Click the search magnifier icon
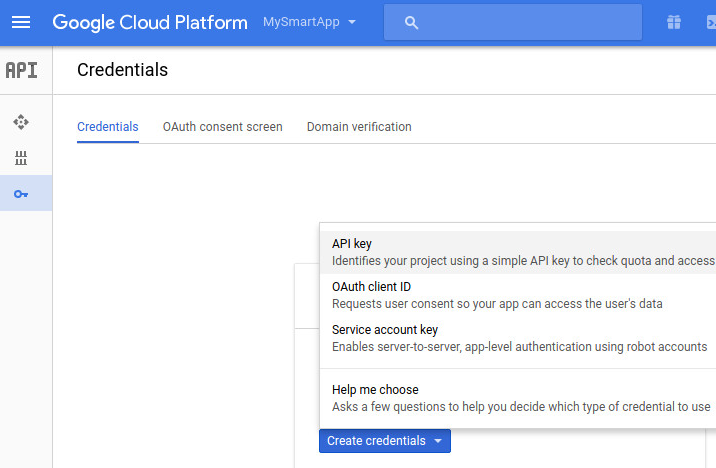 tap(411, 22)
